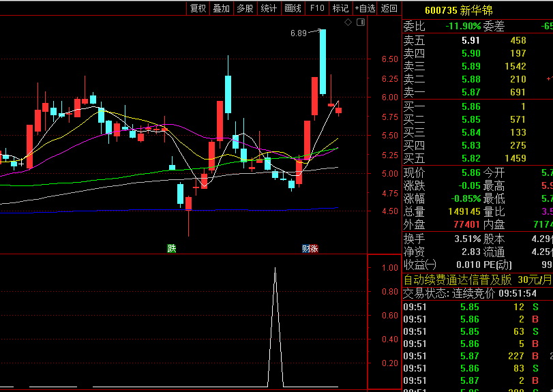
Task: Click 总量 value 149145
Action: pyautogui.click(x=464, y=211)
